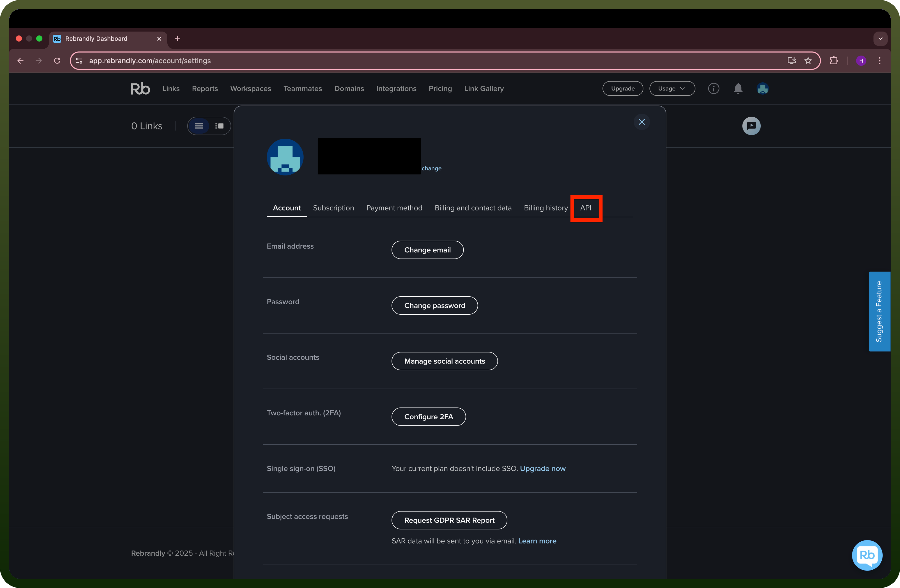This screenshot has height=588, width=900.
Task: Open the user avatar menu in navbar
Action: point(762,88)
